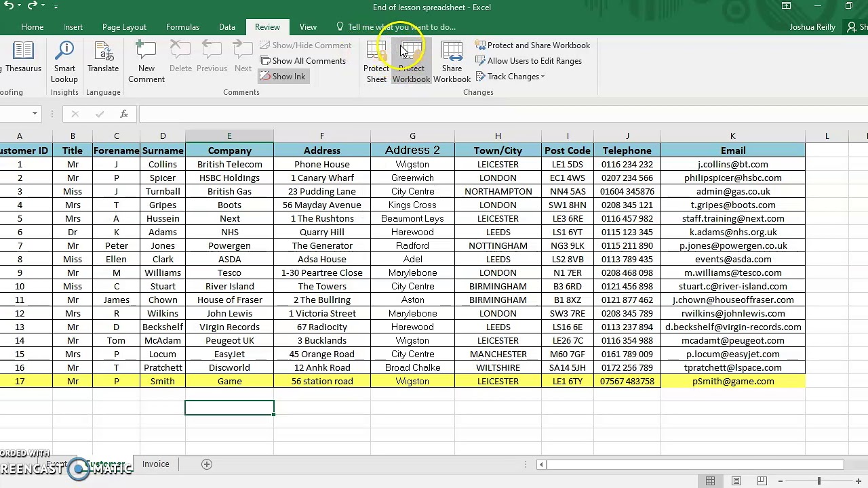Adjust the zoom slider handle
Image resolution: width=868 pixels, height=488 pixels.
click(x=818, y=481)
